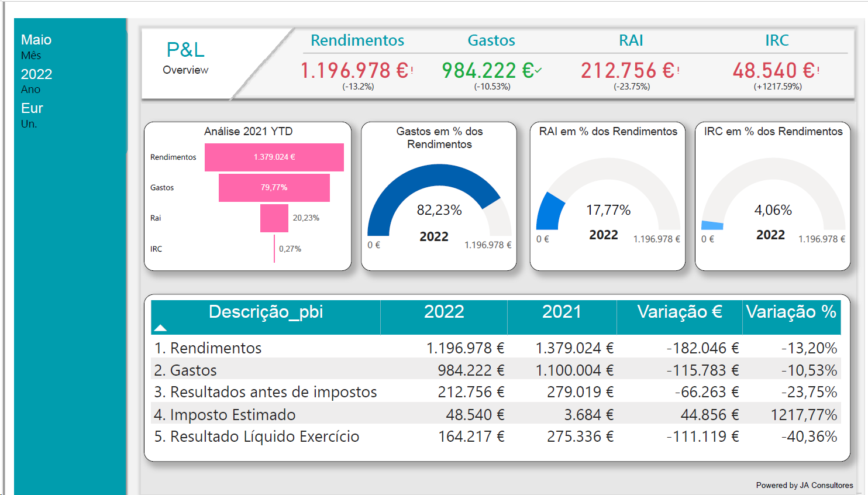The image size is (868, 495).
Task: Click the red indicator beside IRC 48.540 €
Action: coord(818,70)
